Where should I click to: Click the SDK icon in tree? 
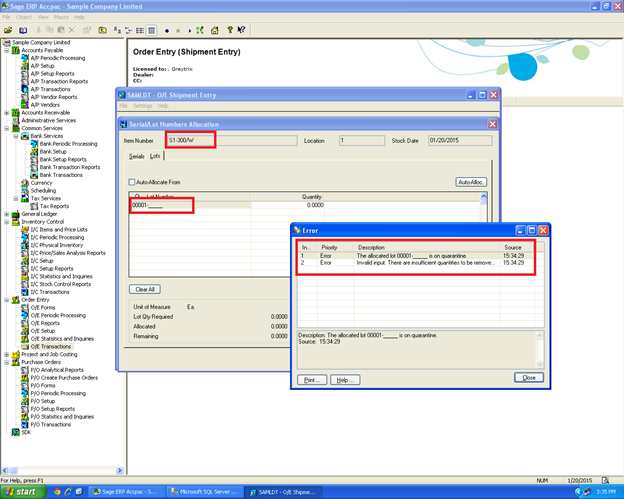point(16,432)
